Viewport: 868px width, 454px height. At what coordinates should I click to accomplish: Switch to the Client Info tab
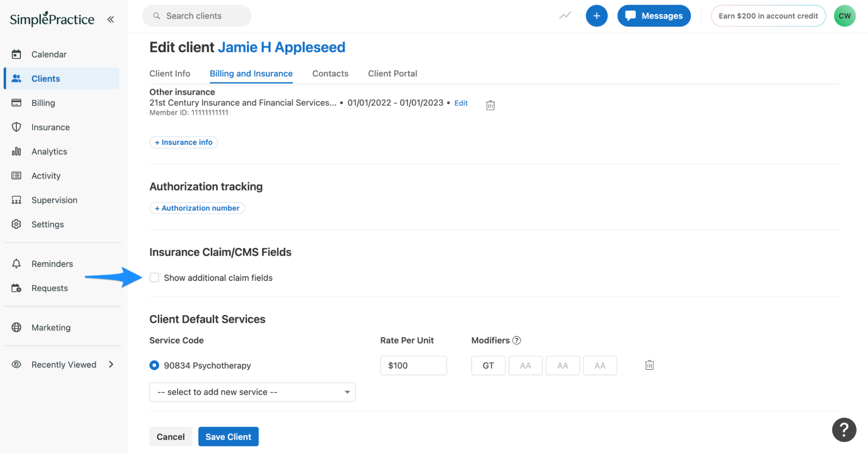[169, 73]
